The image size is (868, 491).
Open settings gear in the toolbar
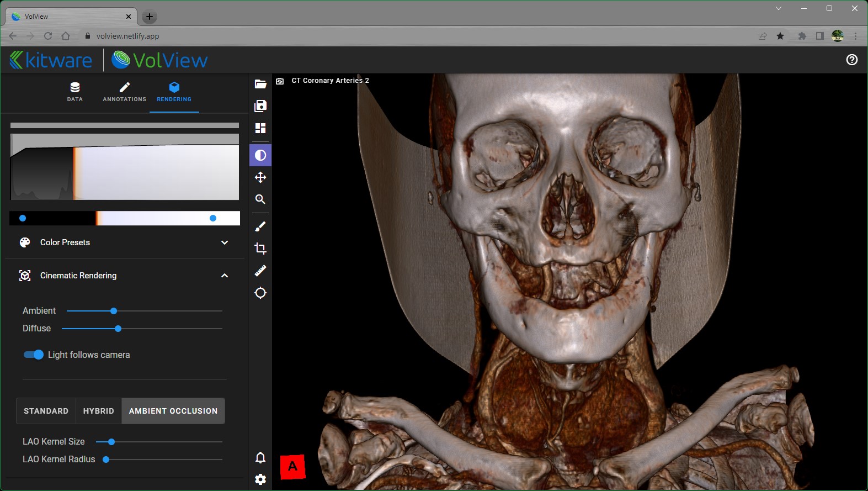[x=260, y=479]
